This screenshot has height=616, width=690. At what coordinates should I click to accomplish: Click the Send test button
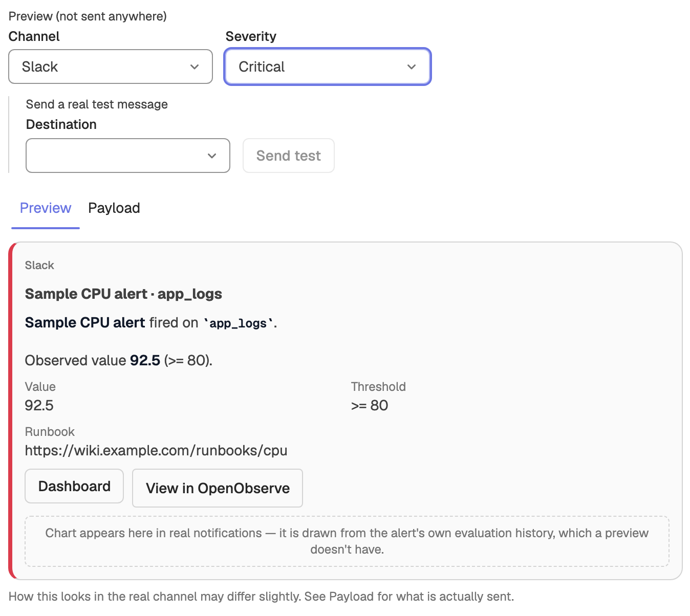tap(289, 156)
